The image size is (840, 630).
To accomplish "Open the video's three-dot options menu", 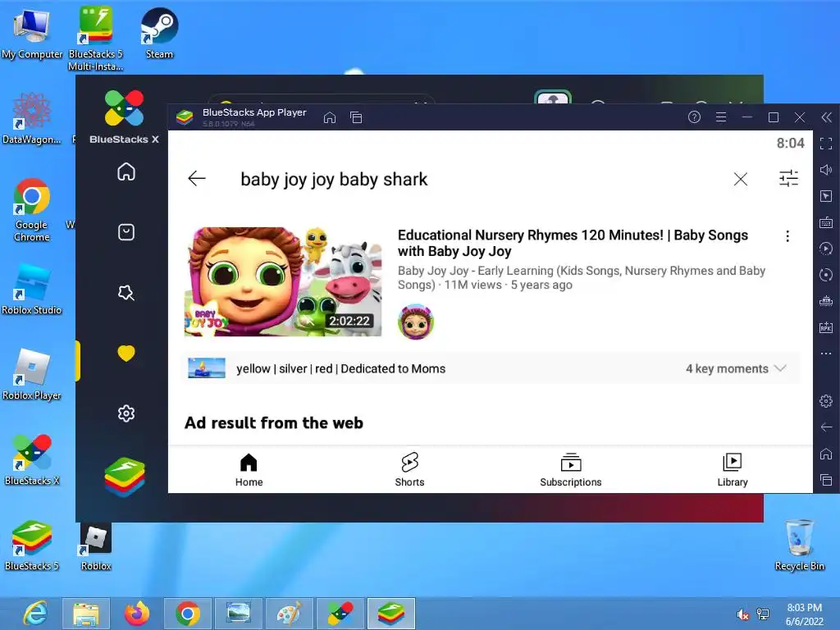I will 787,236.
